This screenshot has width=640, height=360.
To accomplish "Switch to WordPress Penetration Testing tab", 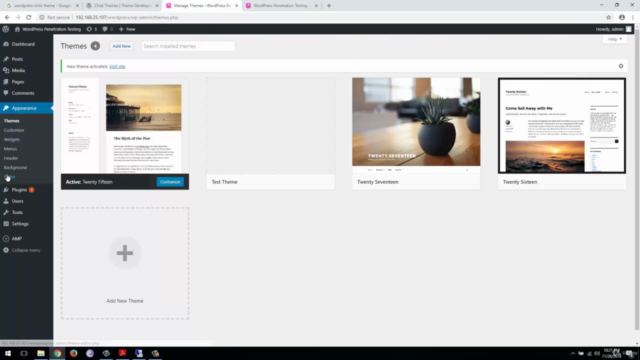I will click(282, 6).
